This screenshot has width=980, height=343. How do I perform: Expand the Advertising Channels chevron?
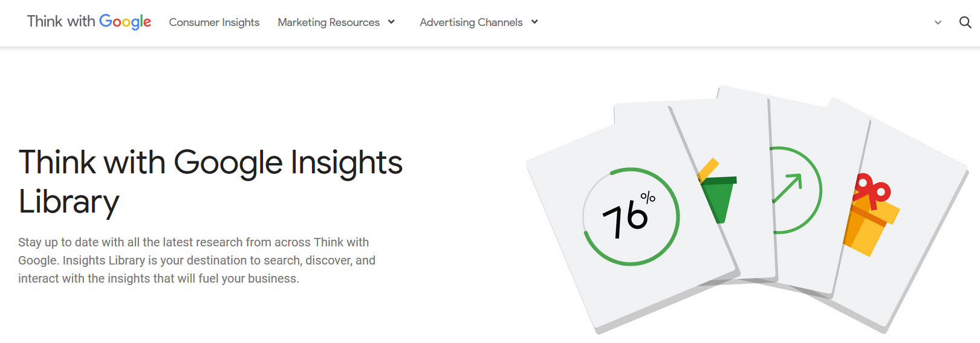pos(534,22)
